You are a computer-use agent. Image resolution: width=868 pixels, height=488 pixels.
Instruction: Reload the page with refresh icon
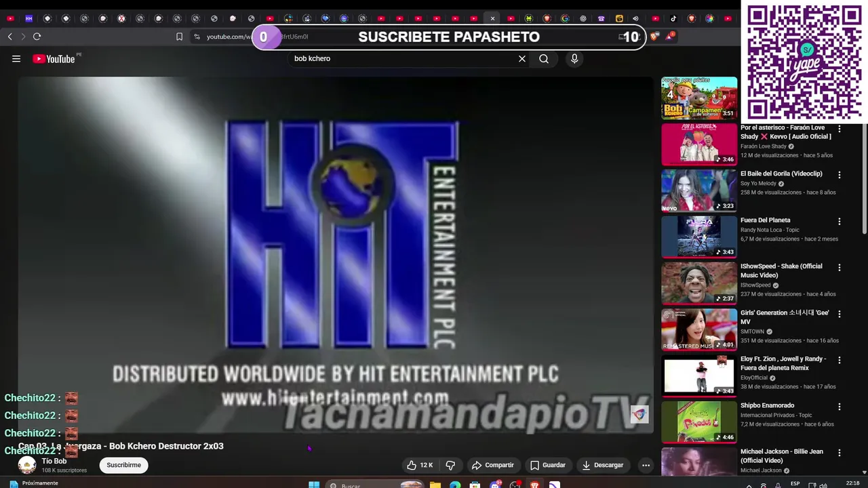tap(37, 37)
